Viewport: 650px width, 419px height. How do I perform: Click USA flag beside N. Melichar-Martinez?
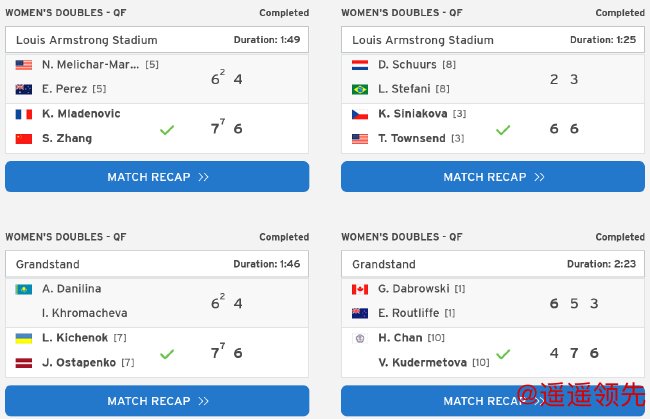pos(24,65)
